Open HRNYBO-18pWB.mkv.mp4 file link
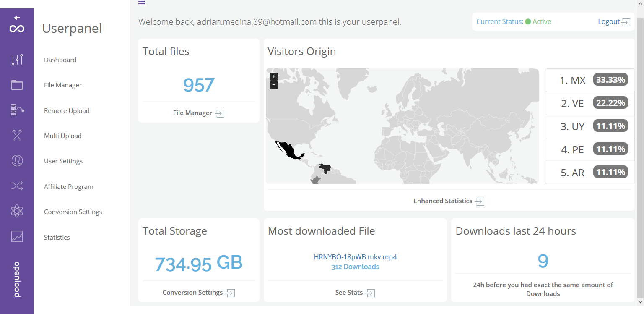 [x=355, y=257]
